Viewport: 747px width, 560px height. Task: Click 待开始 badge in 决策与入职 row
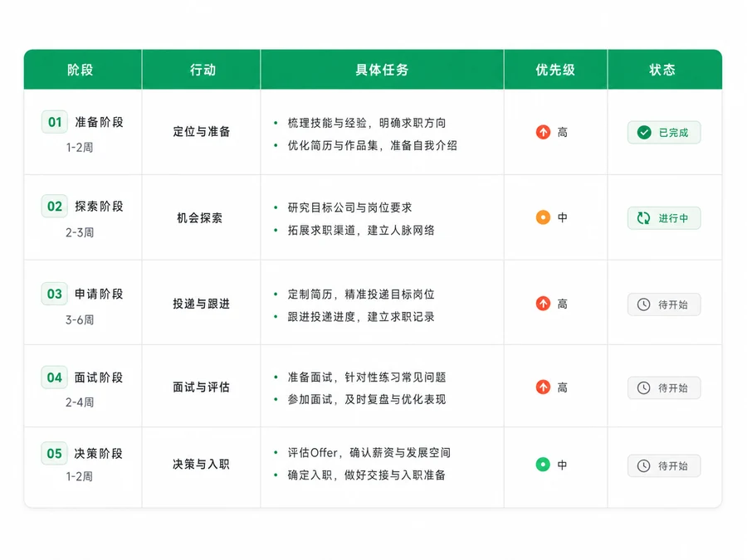pos(664,465)
